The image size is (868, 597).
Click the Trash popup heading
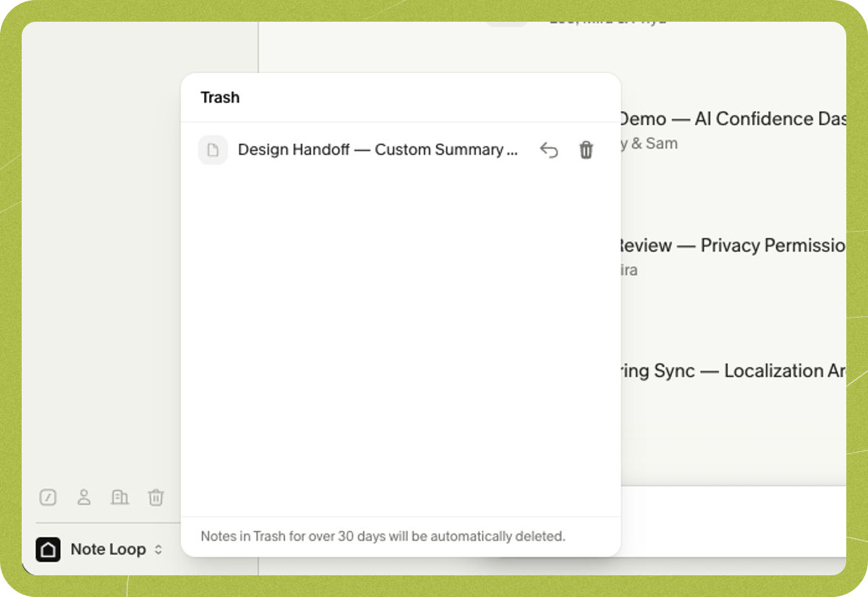click(x=220, y=97)
